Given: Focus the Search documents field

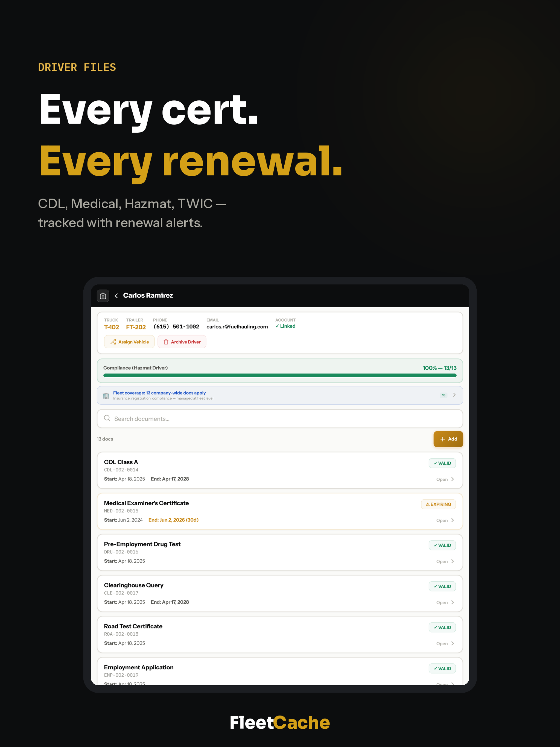Looking at the screenshot, I should [x=280, y=419].
